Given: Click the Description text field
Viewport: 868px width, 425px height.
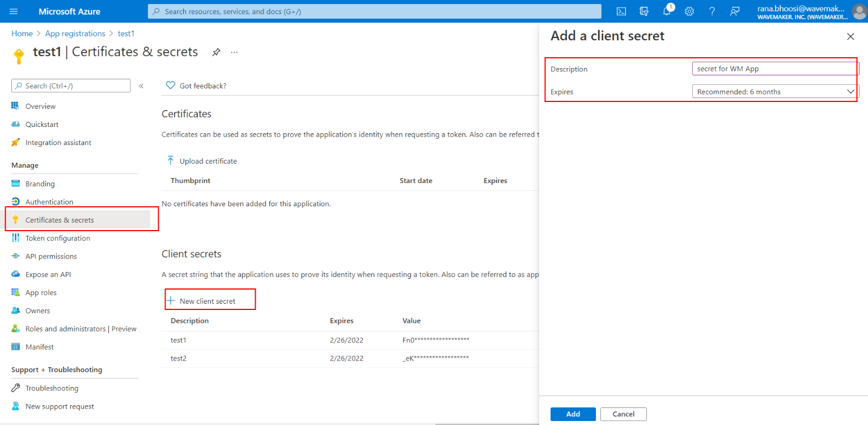Looking at the screenshot, I should pyautogui.click(x=775, y=69).
